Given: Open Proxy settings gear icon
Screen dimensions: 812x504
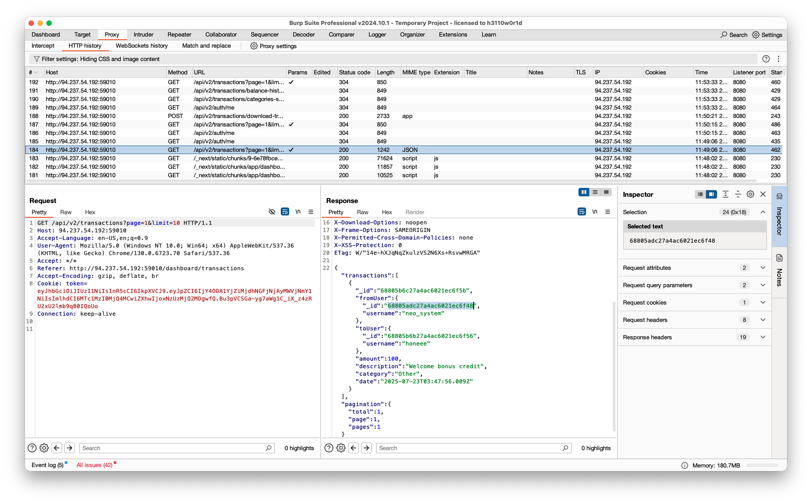Looking at the screenshot, I should tap(254, 46).
